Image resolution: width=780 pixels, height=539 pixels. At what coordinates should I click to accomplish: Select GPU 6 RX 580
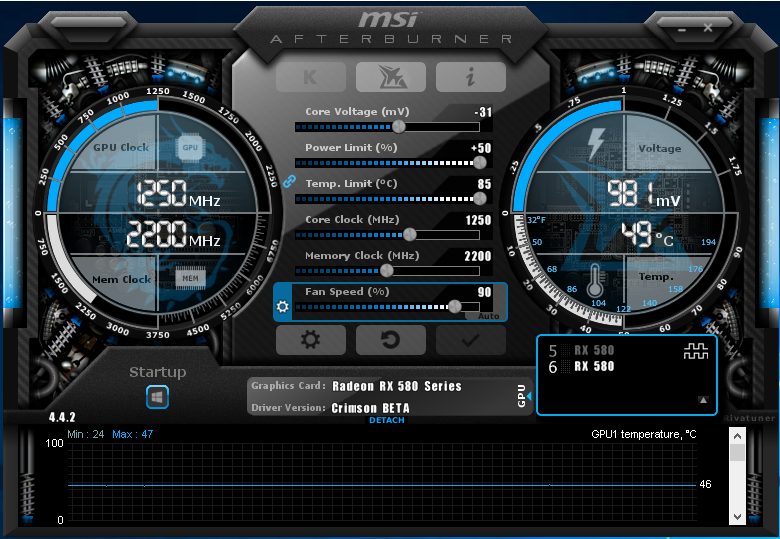[x=582, y=367]
